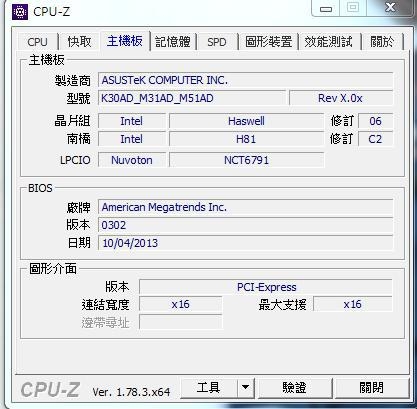The image size is (417, 409).
Task: Open the 效能測試 tab
Action: 328,42
